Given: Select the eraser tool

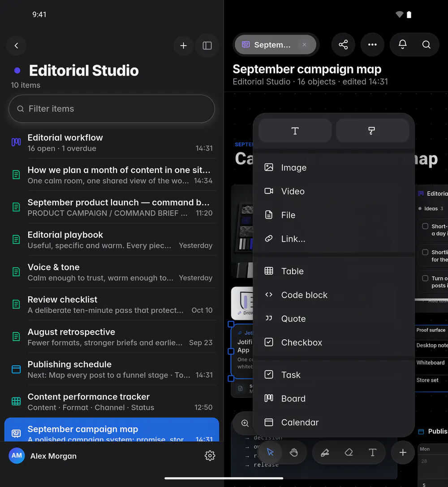Looking at the screenshot, I should point(349,452).
